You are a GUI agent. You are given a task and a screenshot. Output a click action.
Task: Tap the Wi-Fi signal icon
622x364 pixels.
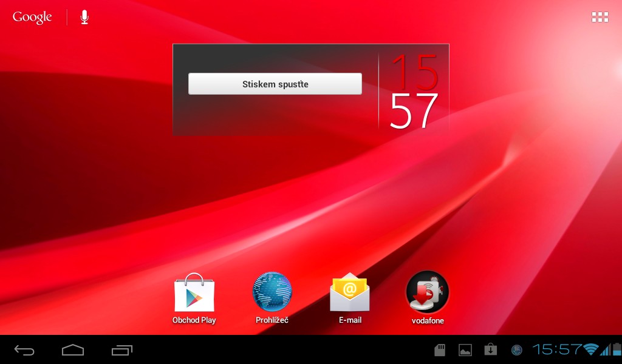click(591, 349)
